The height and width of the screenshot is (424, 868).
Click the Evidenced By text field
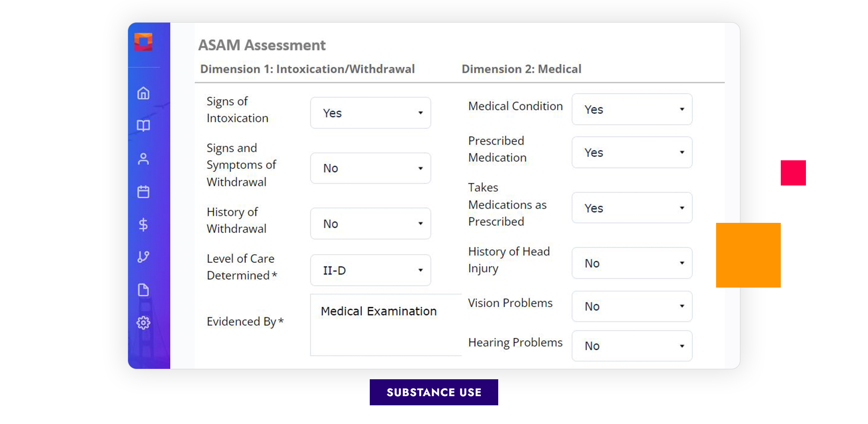pyautogui.click(x=385, y=325)
